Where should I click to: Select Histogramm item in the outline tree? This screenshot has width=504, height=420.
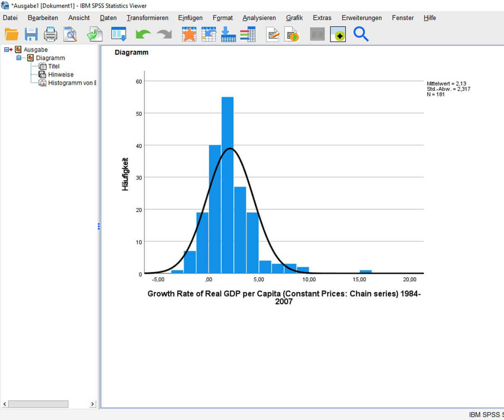(71, 83)
